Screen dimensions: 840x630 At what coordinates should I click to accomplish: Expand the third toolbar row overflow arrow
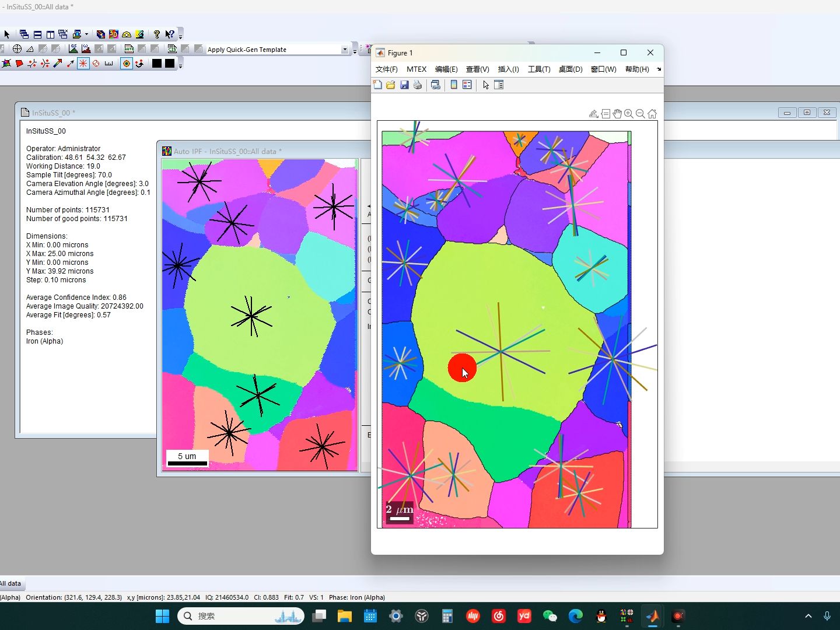click(x=181, y=65)
